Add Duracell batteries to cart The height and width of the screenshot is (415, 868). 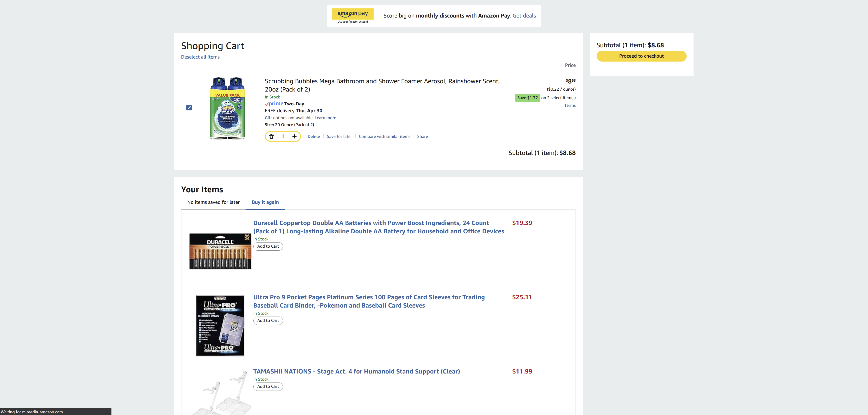pyautogui.click(x=268, y=246)
